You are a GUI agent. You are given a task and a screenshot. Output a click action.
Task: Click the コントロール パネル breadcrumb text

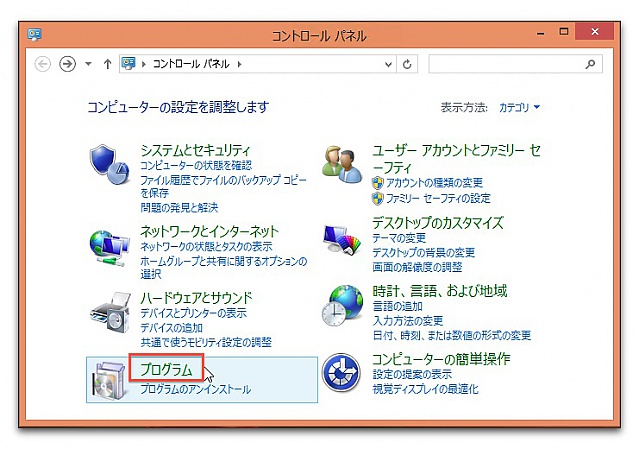(191, 64)
